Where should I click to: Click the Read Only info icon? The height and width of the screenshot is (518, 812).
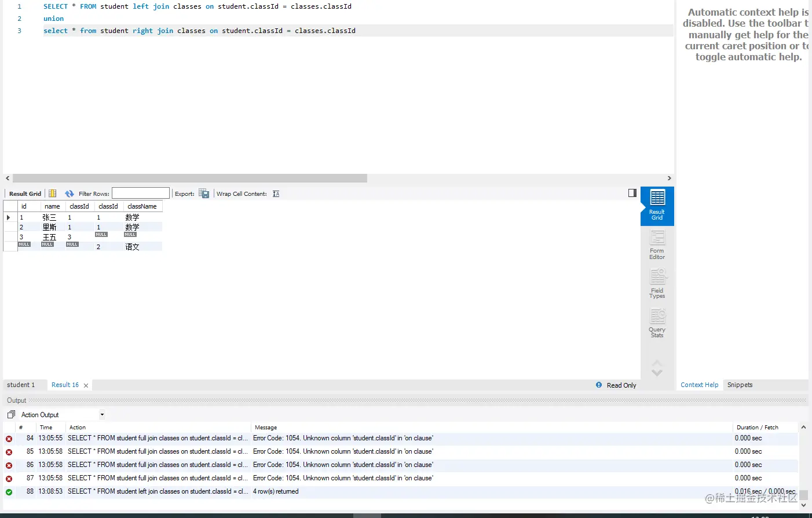click(x=599, y=385)
